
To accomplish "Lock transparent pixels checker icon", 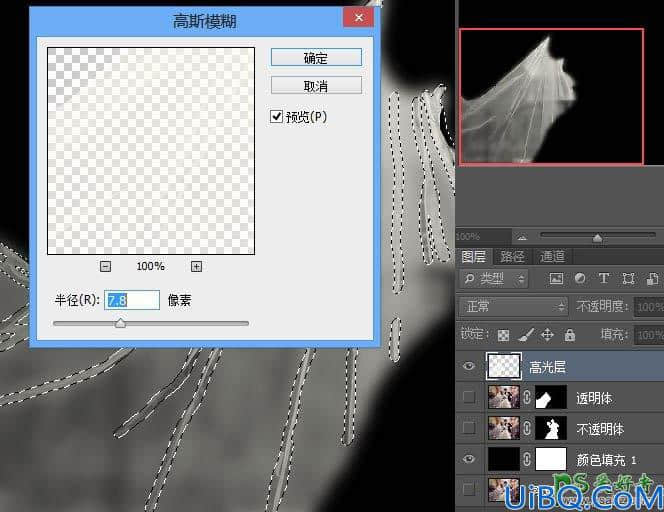I will click(x=503, y=335).
